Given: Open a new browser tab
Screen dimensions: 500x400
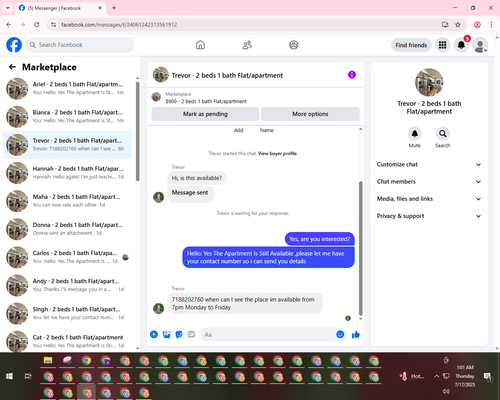Looking at the screenshot, I should [x=114, y=8].
